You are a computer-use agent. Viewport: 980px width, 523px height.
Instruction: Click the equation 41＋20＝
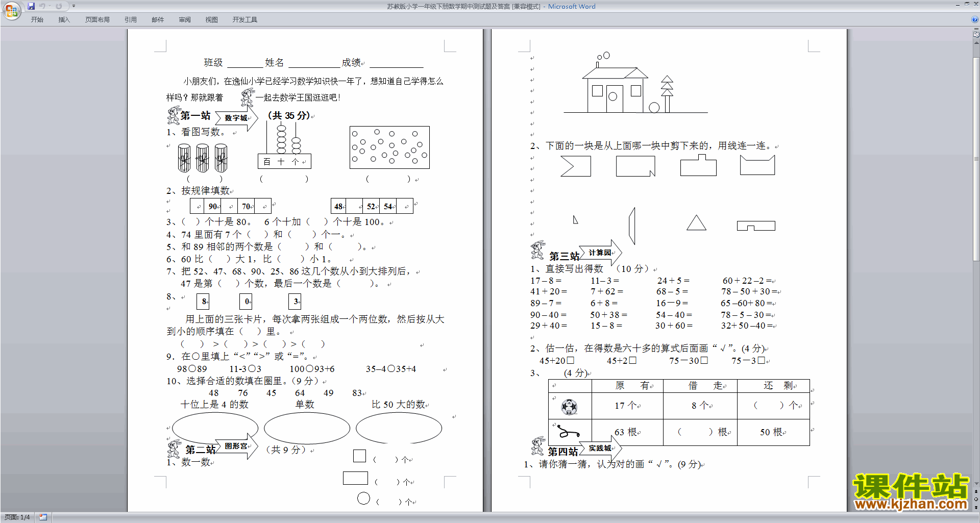tap(549, 291)
